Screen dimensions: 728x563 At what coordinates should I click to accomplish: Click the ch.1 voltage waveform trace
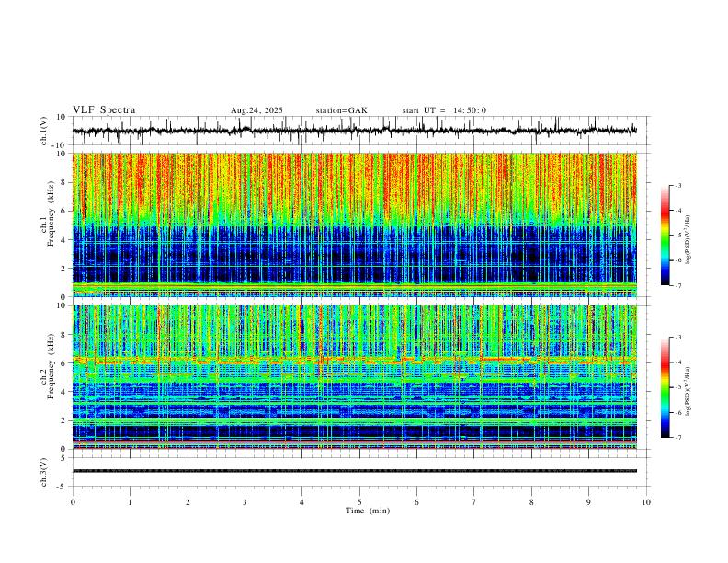(355, 131)
